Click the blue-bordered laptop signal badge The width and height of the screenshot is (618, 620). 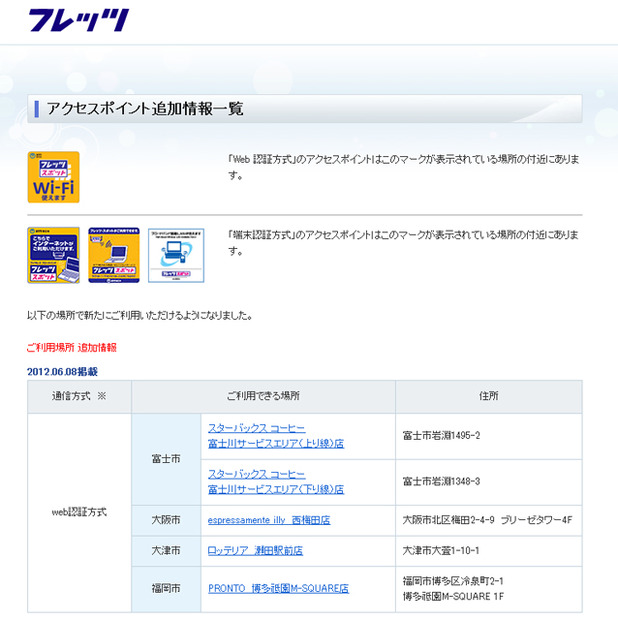tap(114, 255)
